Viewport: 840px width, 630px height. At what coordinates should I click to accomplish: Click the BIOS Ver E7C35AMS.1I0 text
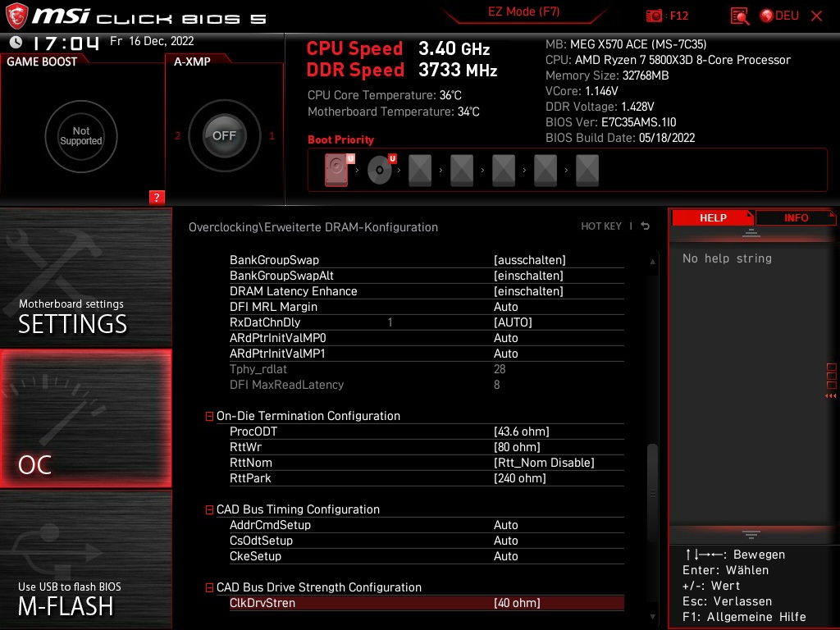pos(610,121)
